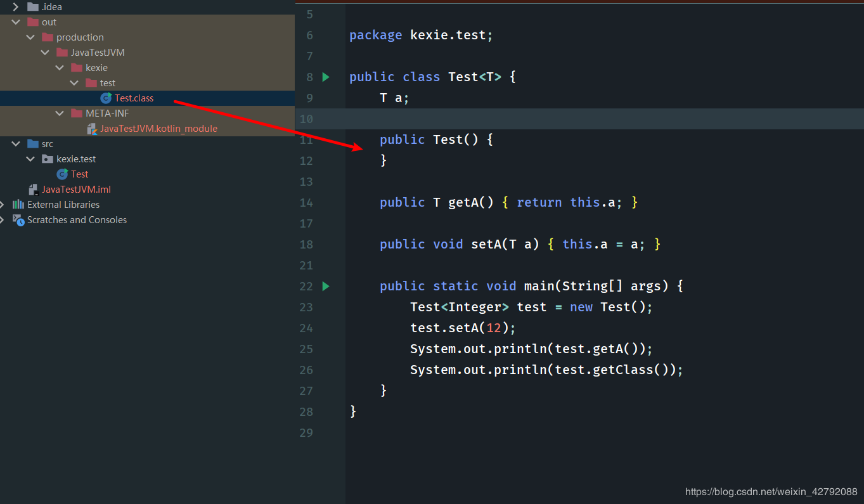Image resolution: width=864 pixels, height=504 pixels.
Task: Click the External Libraries icon
Action: coord(18,205)
